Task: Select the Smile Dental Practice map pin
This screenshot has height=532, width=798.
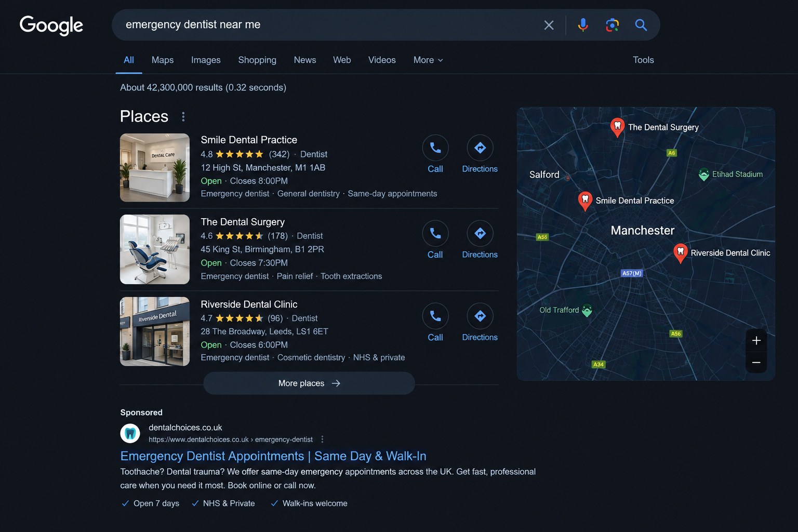Action: tap(585, 200)
